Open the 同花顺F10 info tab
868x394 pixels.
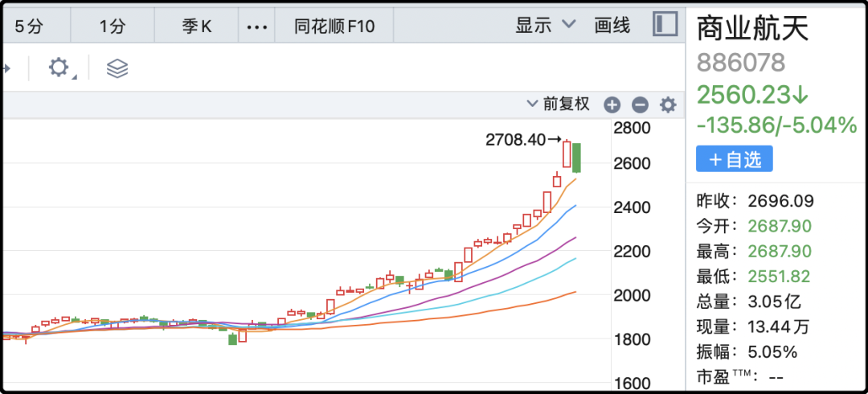point(334,26)
